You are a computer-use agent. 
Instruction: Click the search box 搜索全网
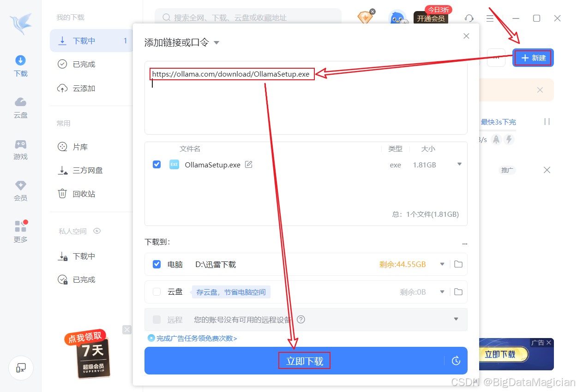tap(248, 18)
